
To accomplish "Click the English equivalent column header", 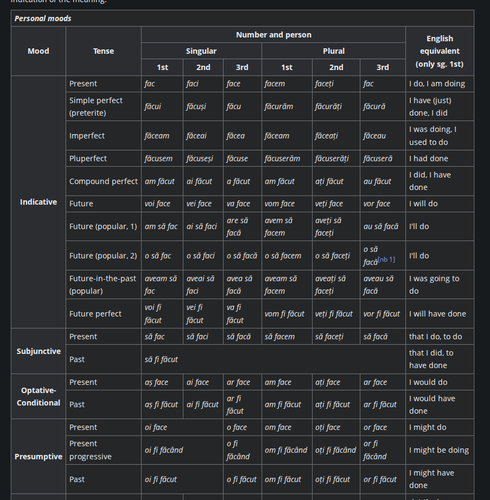I will pos(440,51).
